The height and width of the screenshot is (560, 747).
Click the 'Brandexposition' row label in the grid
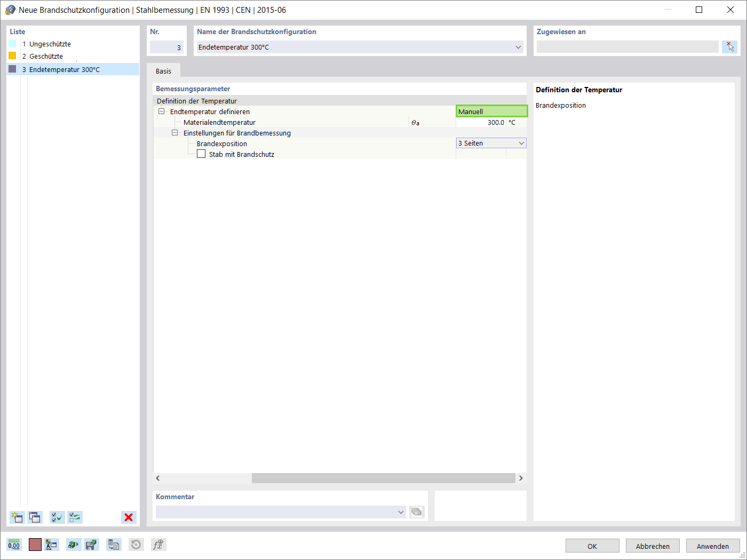(x=222, y=143)
